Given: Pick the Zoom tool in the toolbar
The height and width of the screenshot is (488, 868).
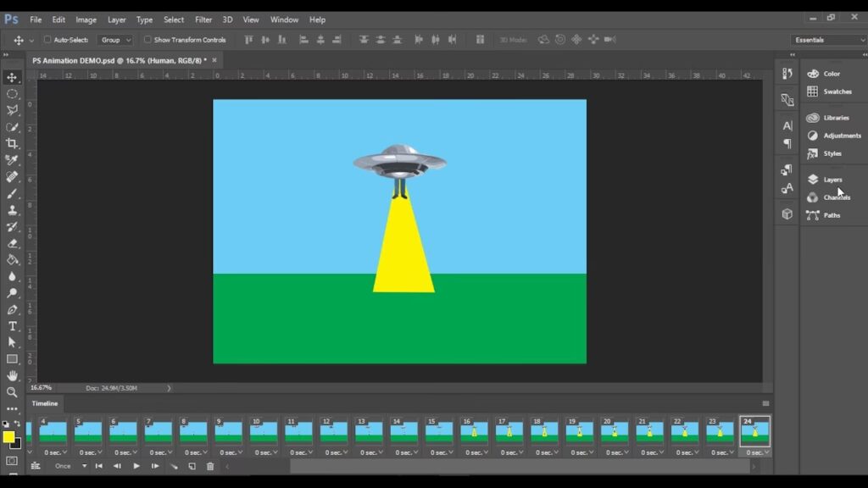Looking at the screenshot, I should click(12, 392).
